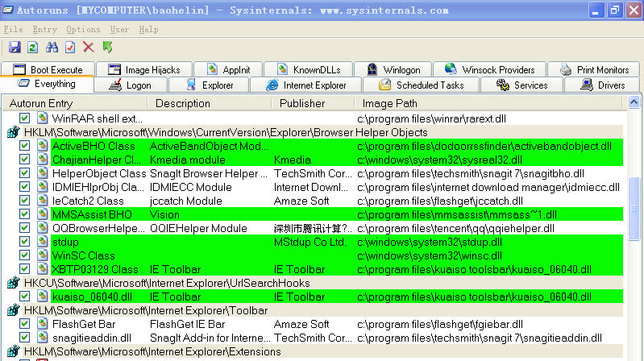Open the File menu
Viewport: 644px width, 361px height.
(13, 29)
